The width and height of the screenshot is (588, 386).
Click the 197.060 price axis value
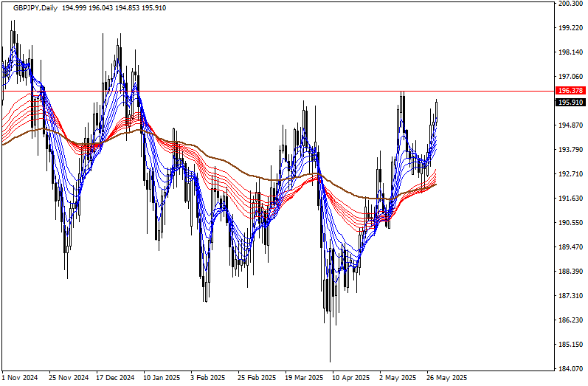coord(571,77)
